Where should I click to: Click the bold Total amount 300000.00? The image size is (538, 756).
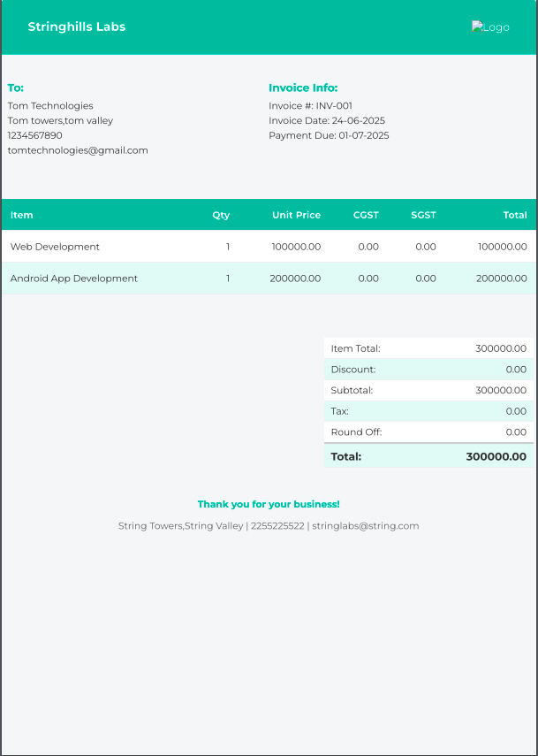[x=496, y=457]
